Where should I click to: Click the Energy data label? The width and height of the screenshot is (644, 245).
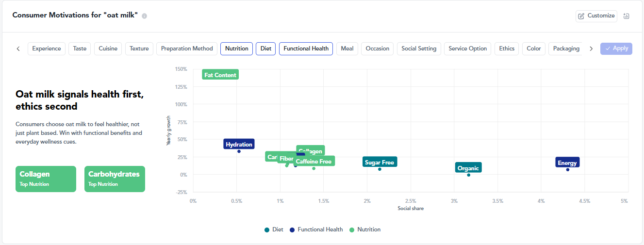pos(567,163)
